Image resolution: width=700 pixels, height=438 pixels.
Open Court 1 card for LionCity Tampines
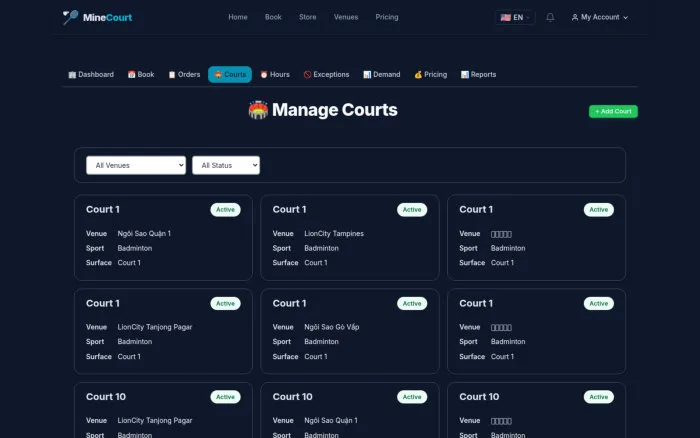coord(350,238)
